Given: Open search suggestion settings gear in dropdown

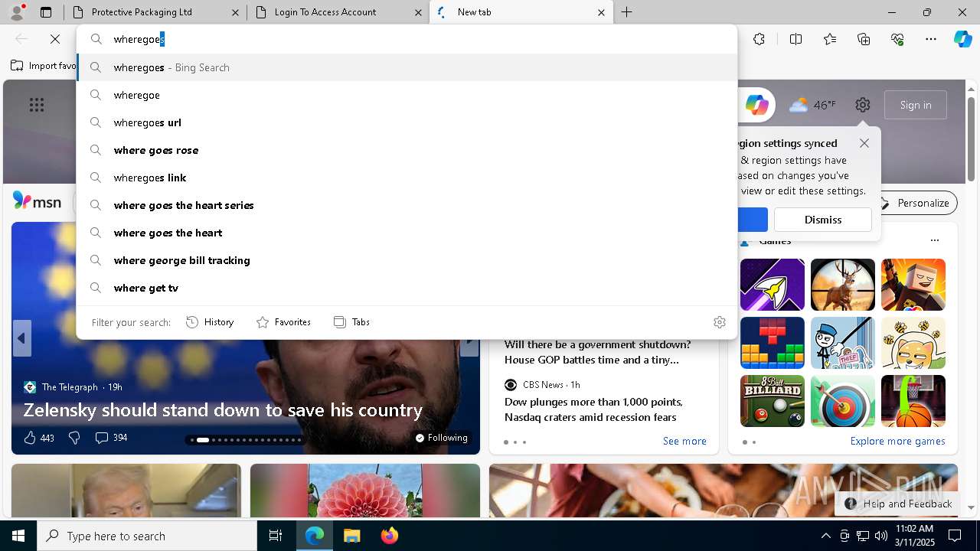Looking at the screenshot, I should 719,322.
